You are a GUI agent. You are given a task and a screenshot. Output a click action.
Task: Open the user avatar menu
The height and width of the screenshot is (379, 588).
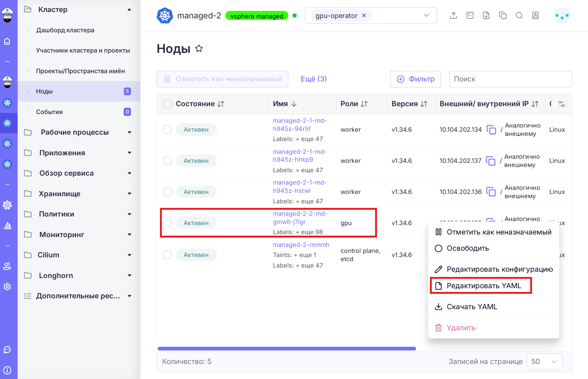click(x=562, y=15)
